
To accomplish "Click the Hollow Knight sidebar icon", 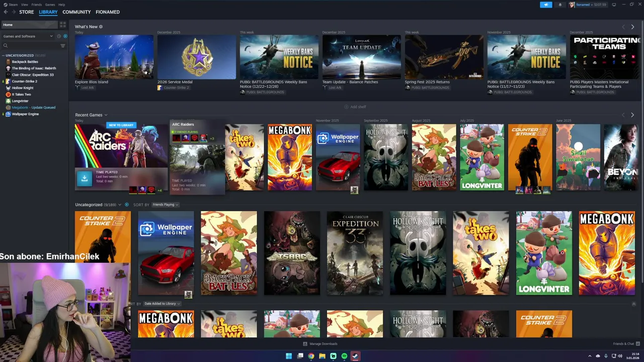I will tap(8, 88).
